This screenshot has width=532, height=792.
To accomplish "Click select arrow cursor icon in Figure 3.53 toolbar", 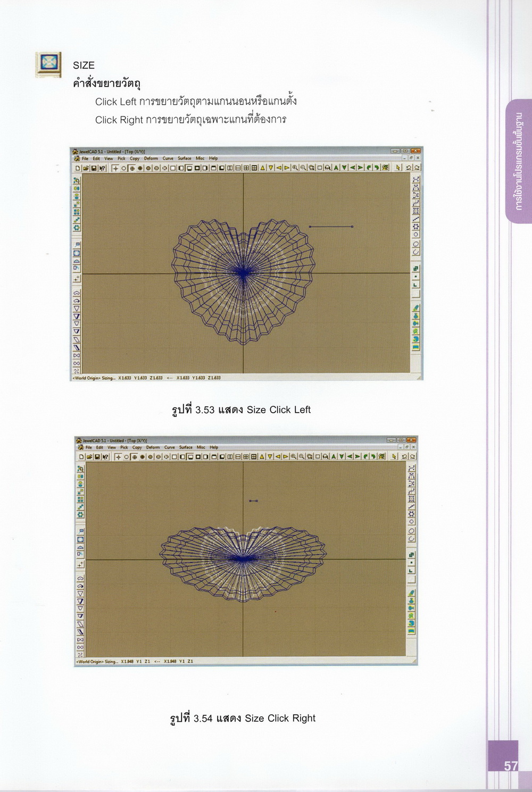I will pyautogui.click(x=398, y=168).
